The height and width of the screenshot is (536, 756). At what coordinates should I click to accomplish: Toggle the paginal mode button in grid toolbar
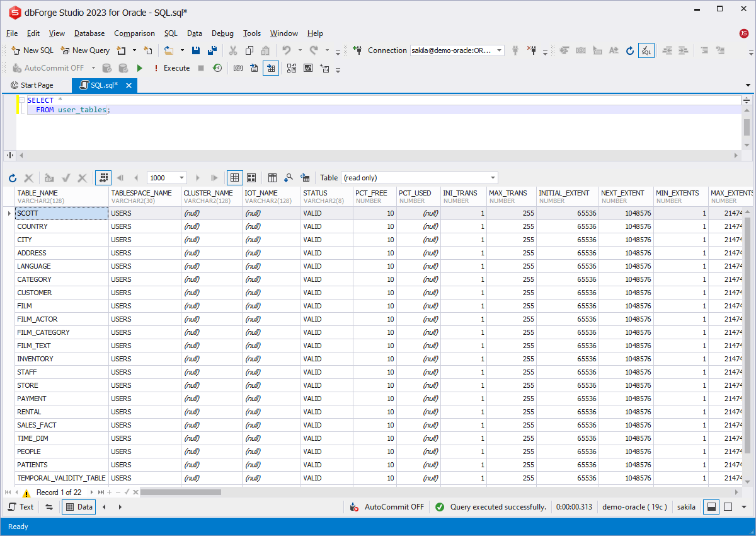click(103, 178)
